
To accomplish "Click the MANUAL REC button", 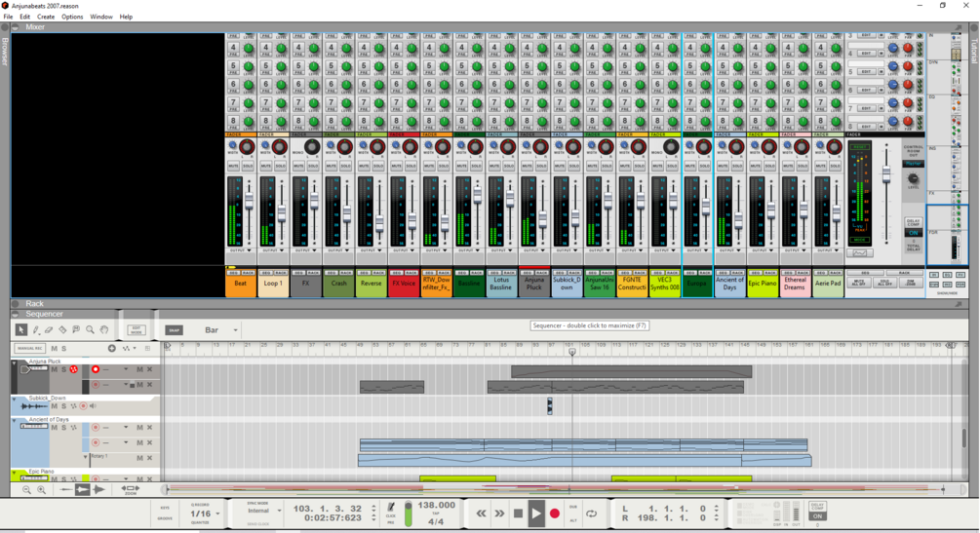I will (29, 348).
